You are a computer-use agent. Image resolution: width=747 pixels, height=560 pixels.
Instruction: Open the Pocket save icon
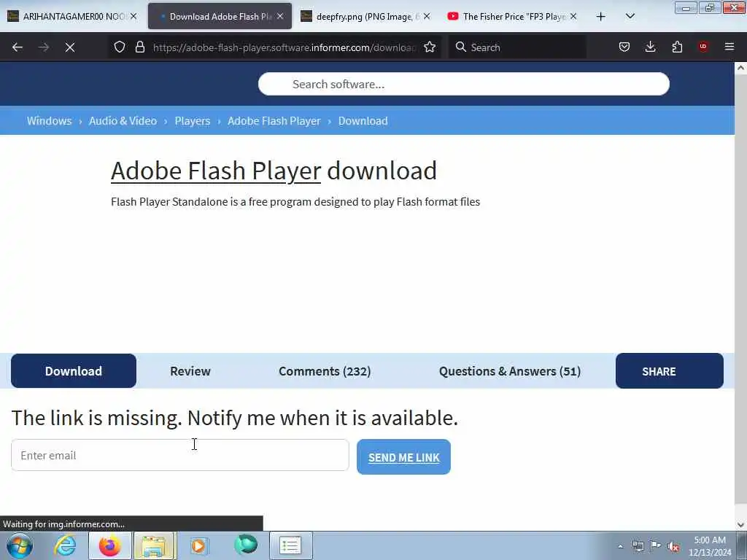click(x=624, y=47)
